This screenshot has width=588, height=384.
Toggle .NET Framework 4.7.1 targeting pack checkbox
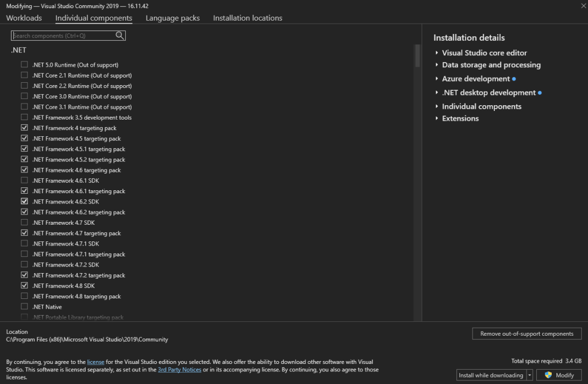pyautogui.click(x=24, y=254)
